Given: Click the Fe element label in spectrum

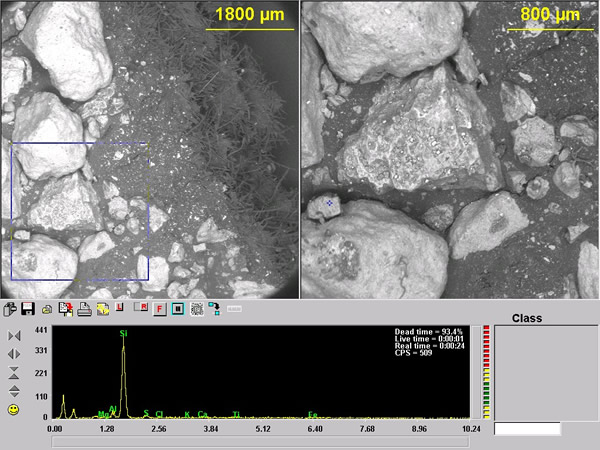Looking at the screenshot, I should point(313,415).
